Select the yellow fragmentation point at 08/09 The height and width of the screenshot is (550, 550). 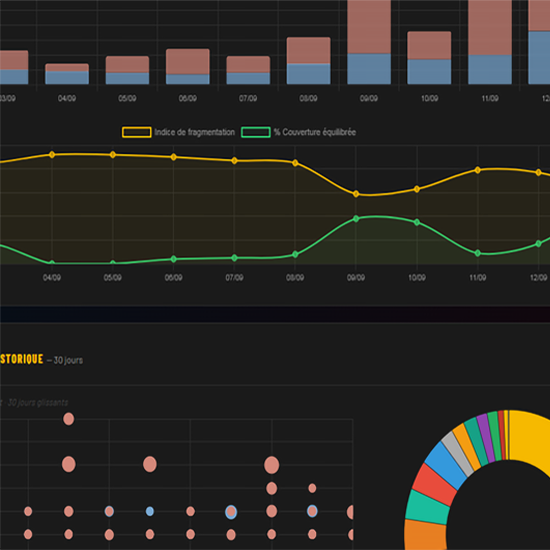pos(295,163)
